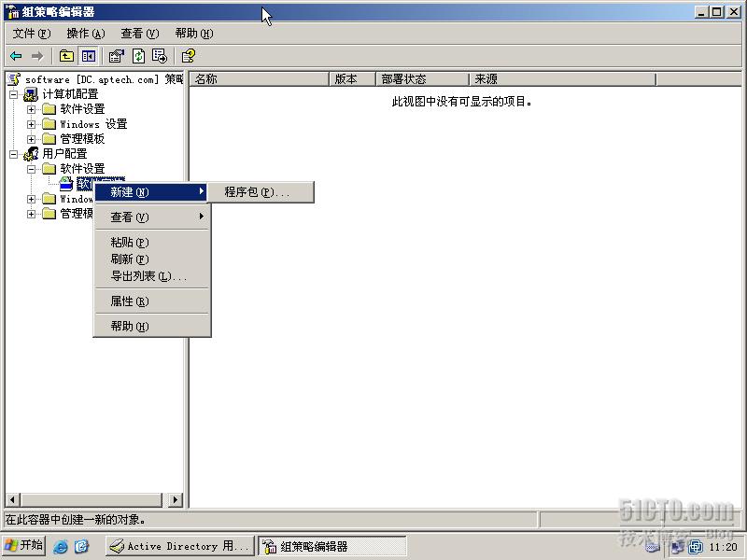Viewport: 747px width, 560px height.
Task: Click the Back arrow toolbar icon
Action: click(x=16, y=56)
